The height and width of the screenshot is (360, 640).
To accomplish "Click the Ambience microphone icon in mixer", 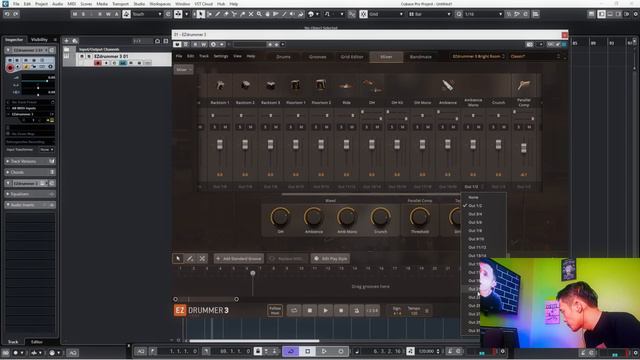I will (x=448, y=85).
